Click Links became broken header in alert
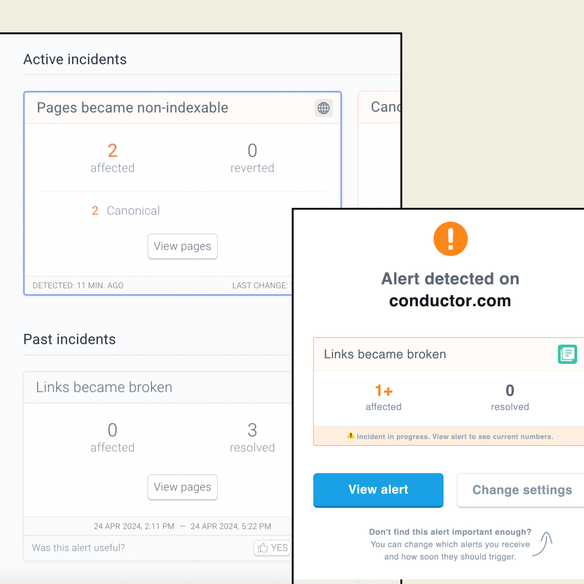The image size is (584, 584). point(449,354)
